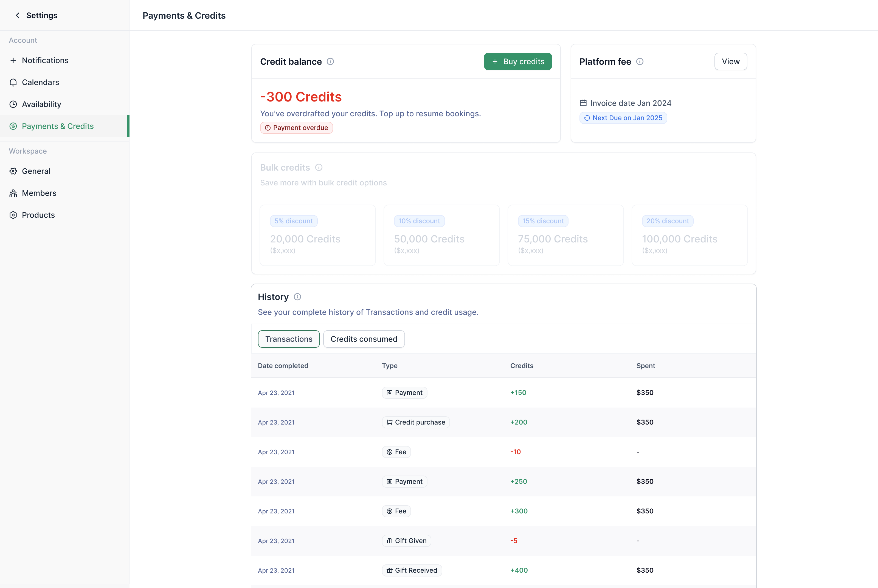Click the back arrow next to Settings
The height and width of the screenshot is (588, 878).
point(17,15)
